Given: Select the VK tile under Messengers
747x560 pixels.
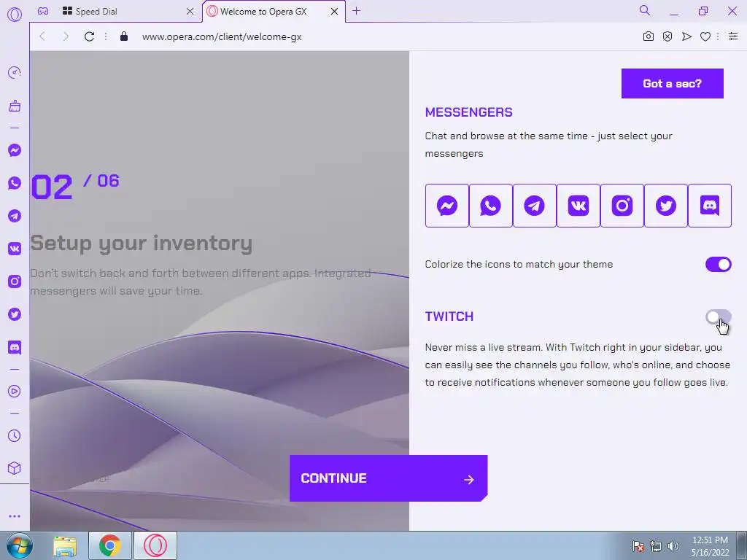Looking at the screenshot, I should click(x=578, y=206).
